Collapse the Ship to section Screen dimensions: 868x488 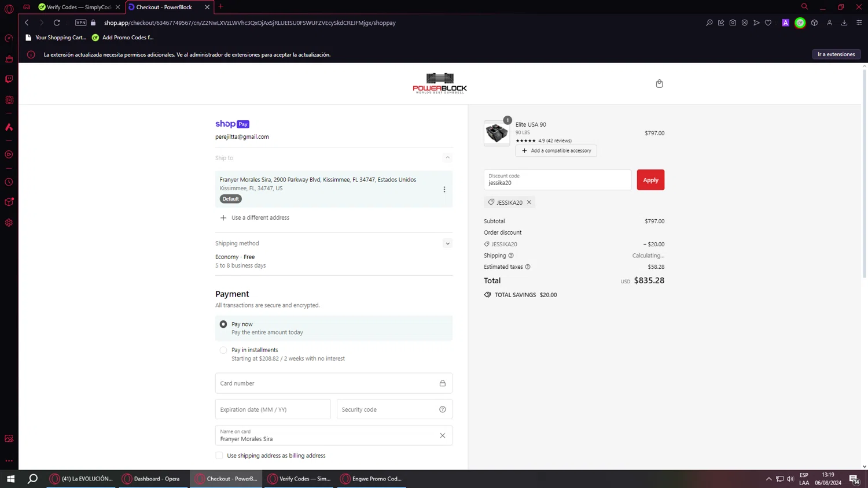coord(447,158)
